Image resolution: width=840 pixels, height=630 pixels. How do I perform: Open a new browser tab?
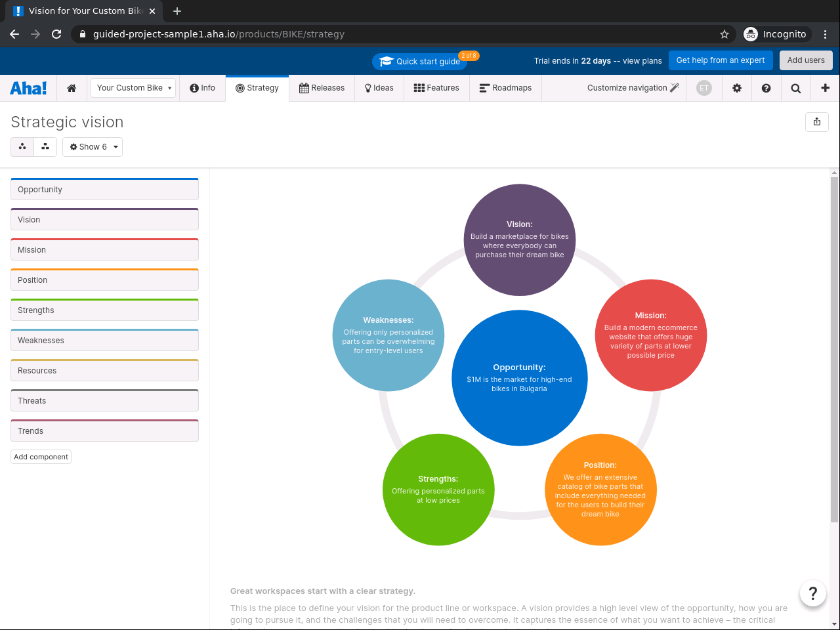177,11
